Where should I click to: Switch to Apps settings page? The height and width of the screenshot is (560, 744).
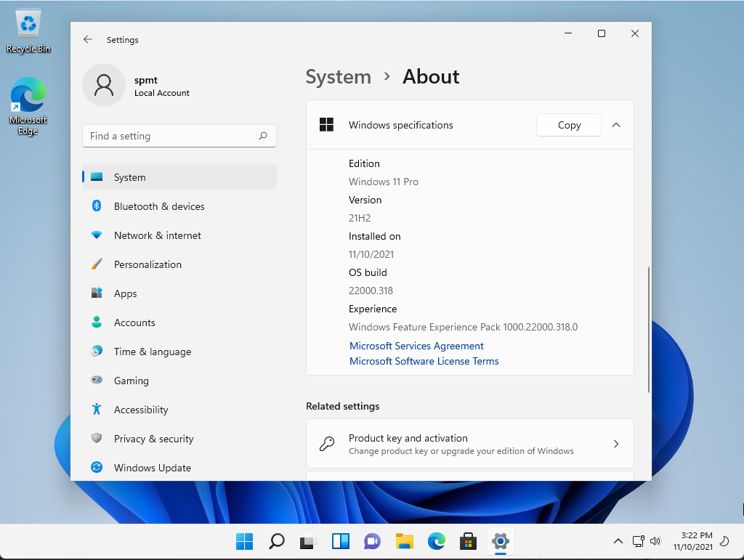179,293
